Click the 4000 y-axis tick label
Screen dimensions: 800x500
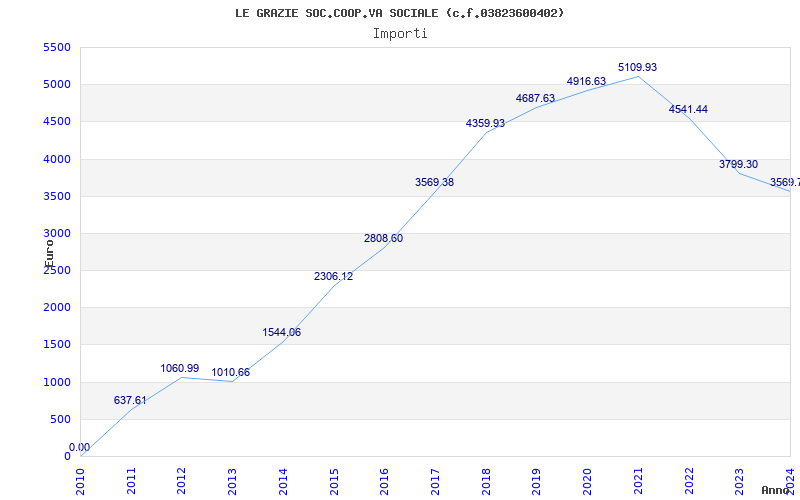click(x=57, y=159)
